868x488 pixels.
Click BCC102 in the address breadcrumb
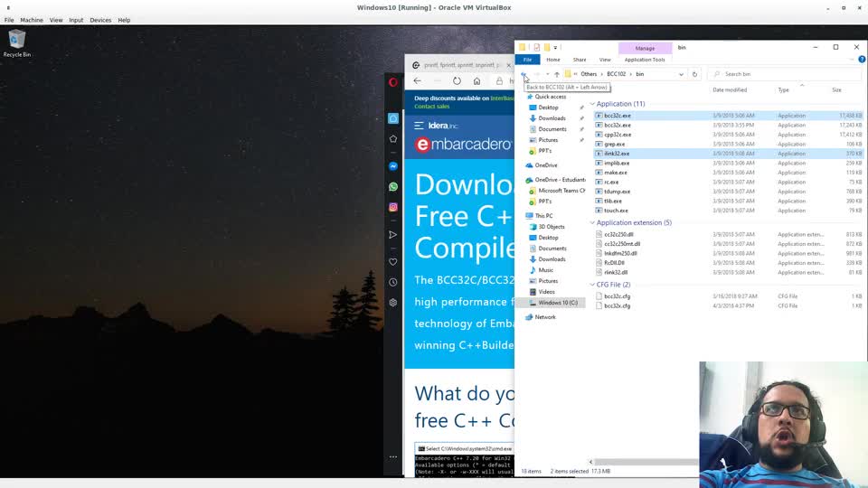(616, 74)
